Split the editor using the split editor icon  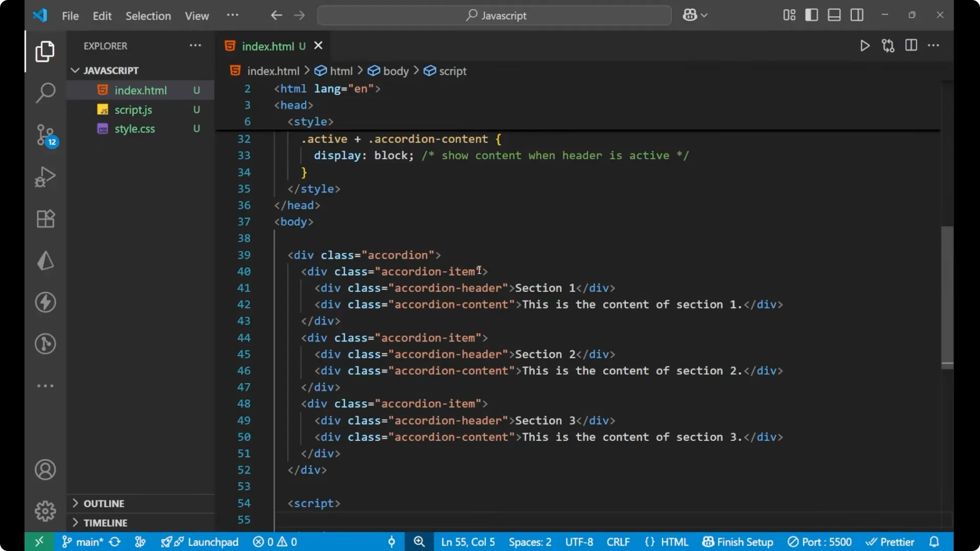point(911,45)
